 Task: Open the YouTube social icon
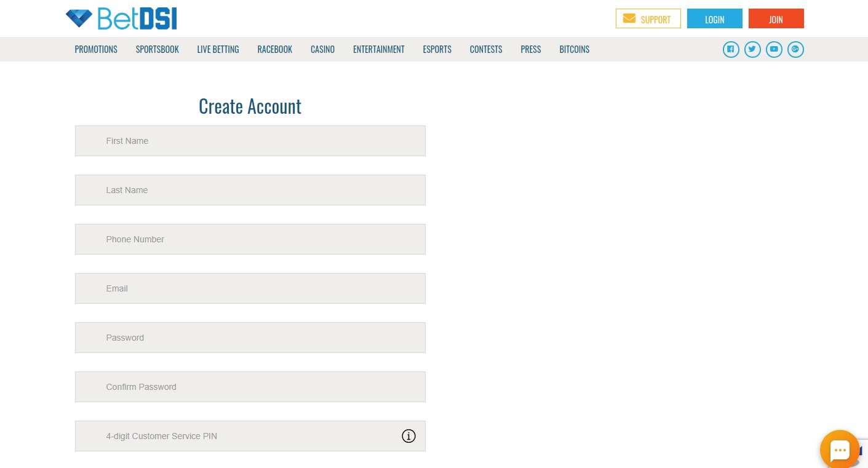774,49
